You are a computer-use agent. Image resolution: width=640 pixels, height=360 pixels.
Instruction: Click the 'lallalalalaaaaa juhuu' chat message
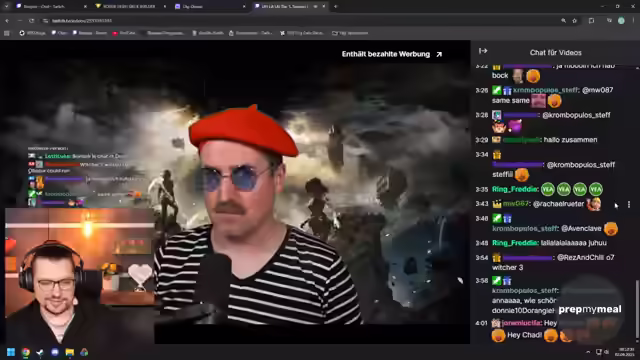[573, 242]
